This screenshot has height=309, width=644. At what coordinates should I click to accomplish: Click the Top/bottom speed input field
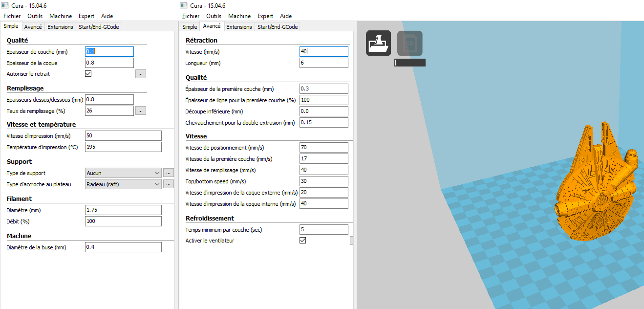pyautogui.click(x=323, y=181)
